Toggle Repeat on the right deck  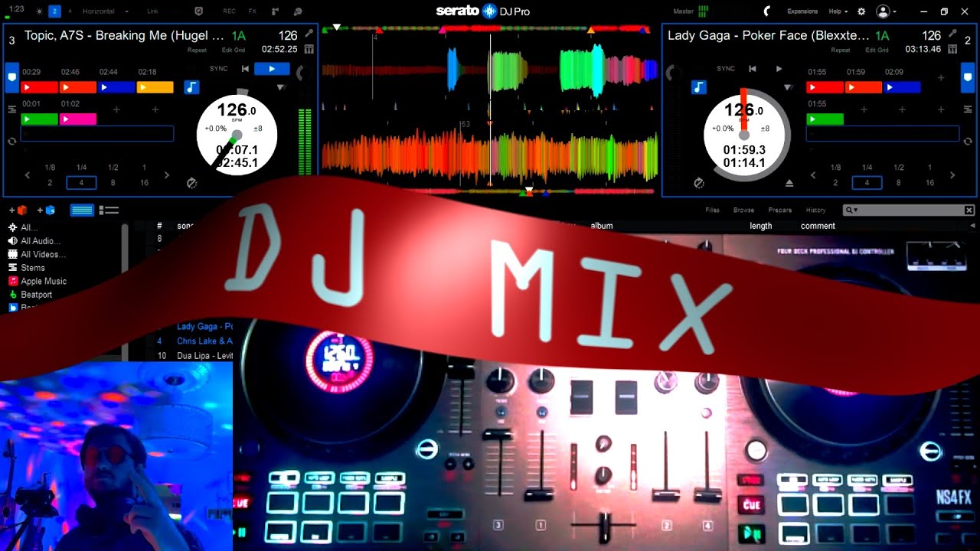pos(841,50)
